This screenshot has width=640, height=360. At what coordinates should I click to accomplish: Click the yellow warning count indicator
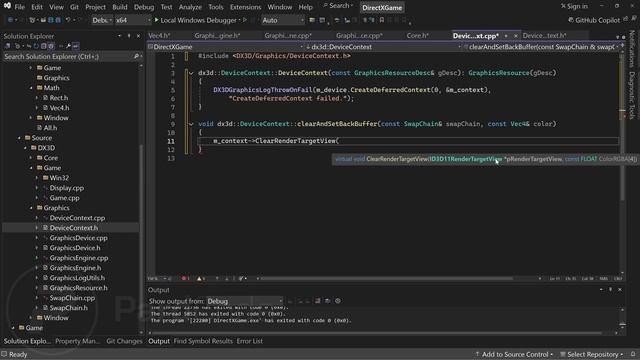[x=200, y=278]
